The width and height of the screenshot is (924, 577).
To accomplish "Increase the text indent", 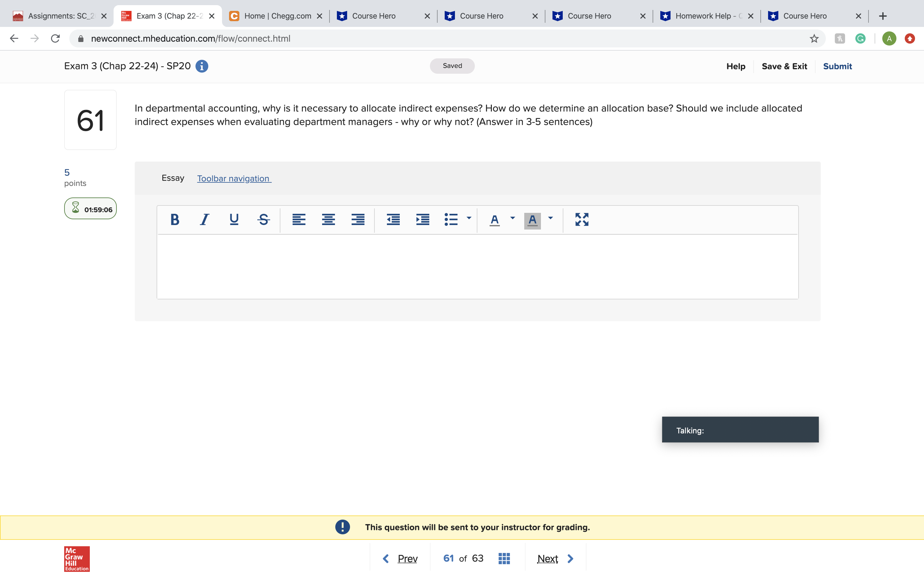I will tap(422, 220).
